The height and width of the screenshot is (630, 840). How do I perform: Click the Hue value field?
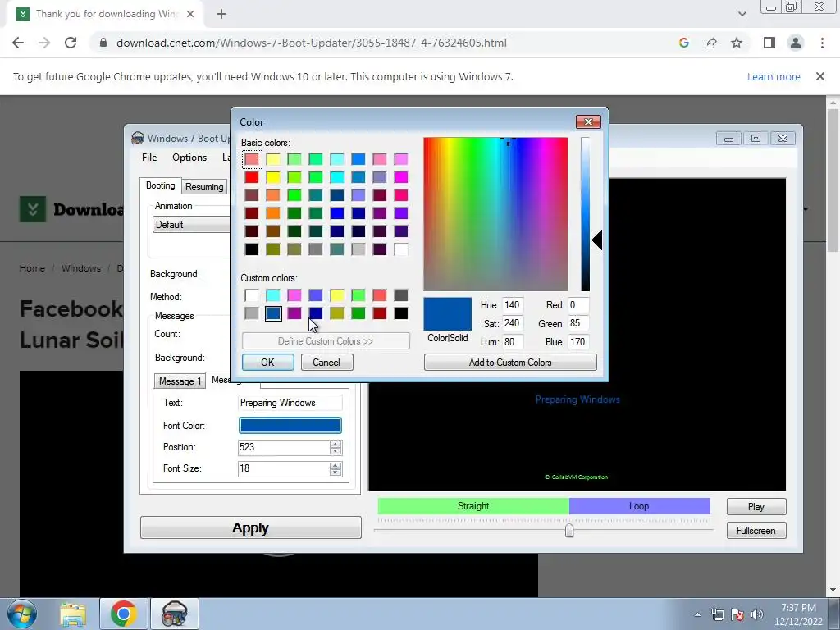[512, 305]
